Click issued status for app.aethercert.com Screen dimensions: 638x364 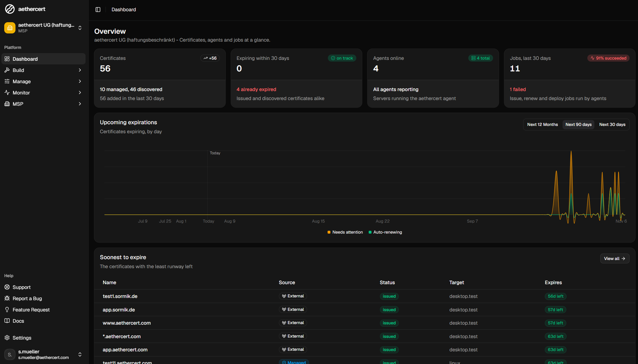tap(389, 350)
